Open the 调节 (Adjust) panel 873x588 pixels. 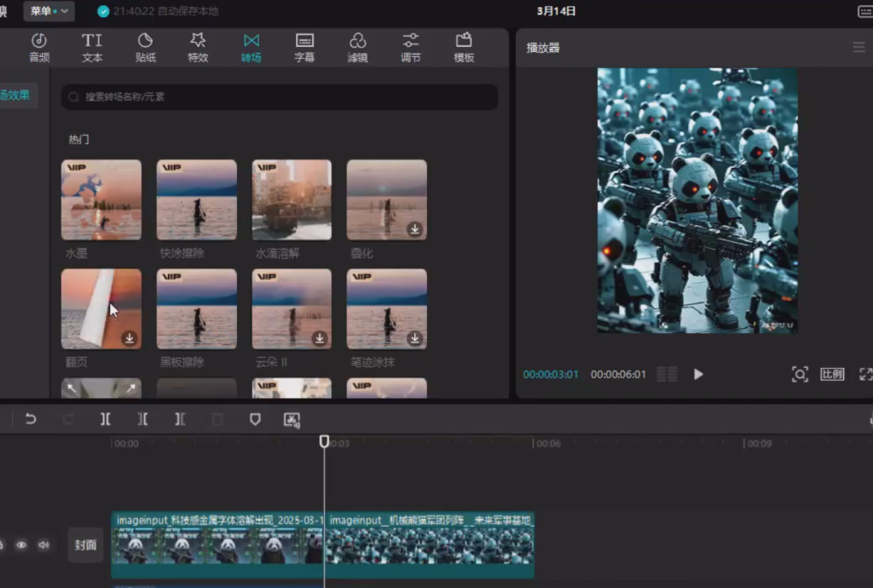click(x=410, y=48)
